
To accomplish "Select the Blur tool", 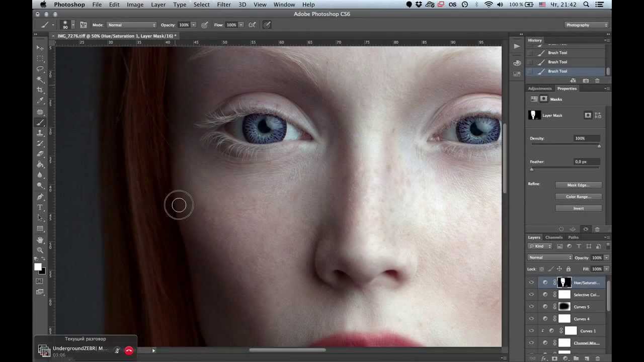I will (x=40, y=175).
